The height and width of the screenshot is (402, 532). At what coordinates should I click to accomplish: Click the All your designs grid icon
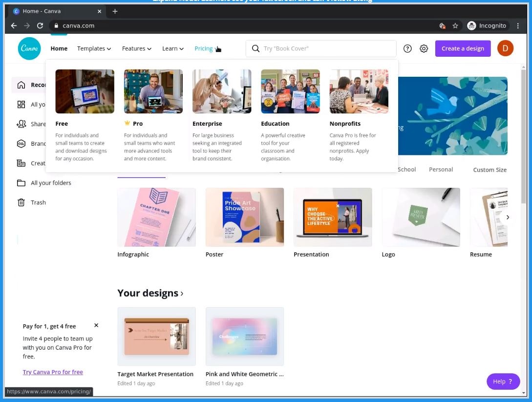coord(21,104)
